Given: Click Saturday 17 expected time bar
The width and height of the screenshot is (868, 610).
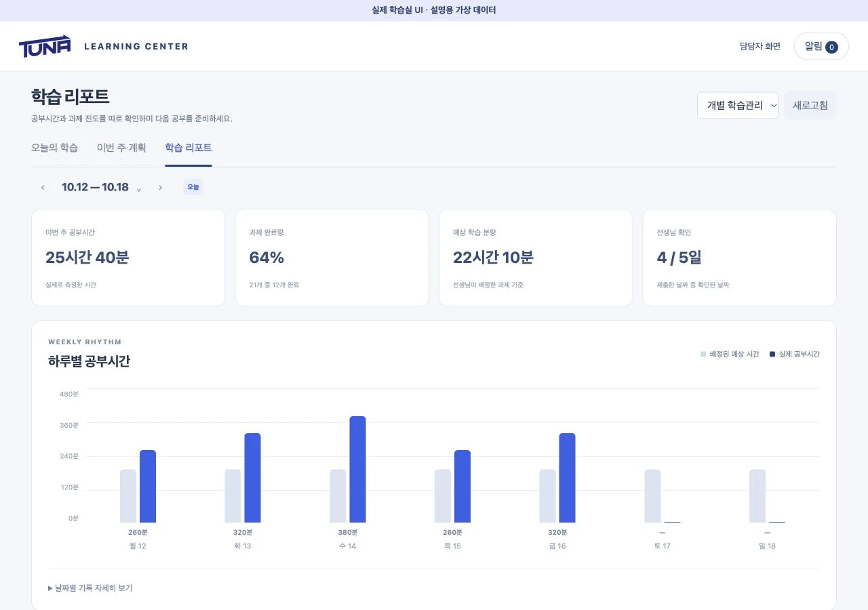Looking at the screenshot, I should [x=652, y=496].
